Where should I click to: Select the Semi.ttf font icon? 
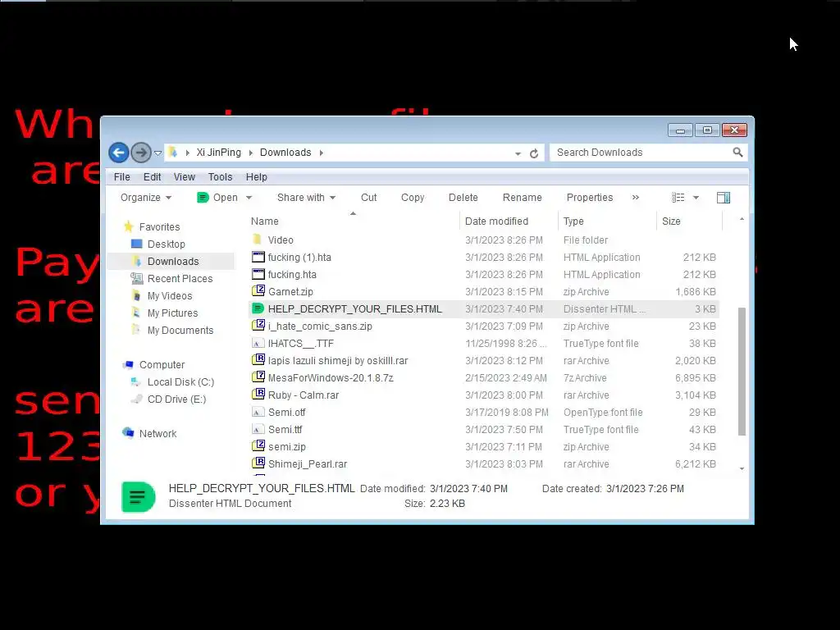coord(258,429)
